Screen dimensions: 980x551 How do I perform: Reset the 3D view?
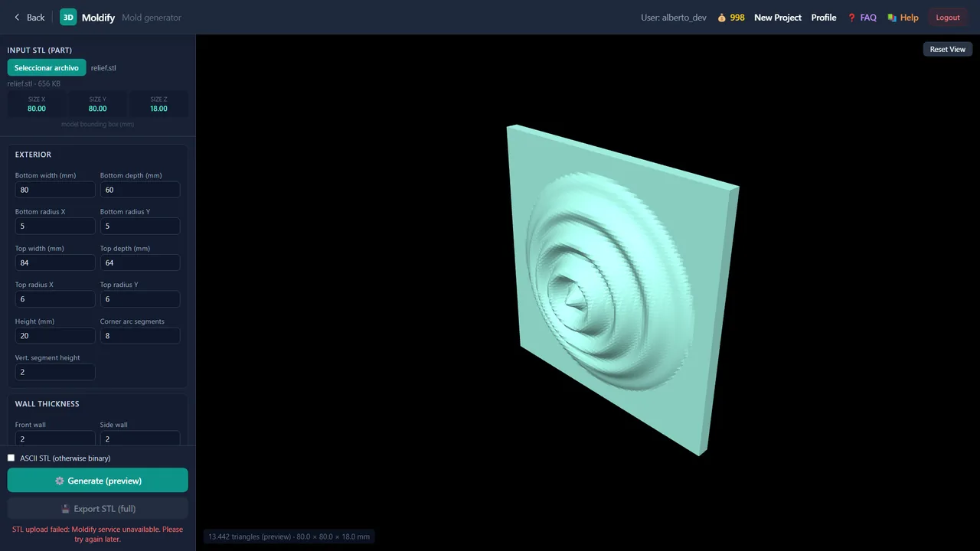pyautogui.click(x=948, y=49)
